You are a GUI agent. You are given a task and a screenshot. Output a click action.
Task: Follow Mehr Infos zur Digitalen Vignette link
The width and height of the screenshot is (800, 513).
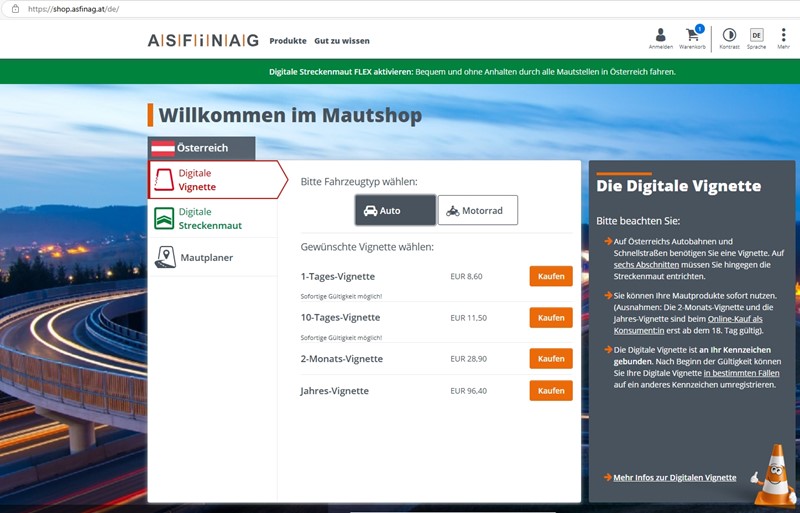tap(674, 478)
